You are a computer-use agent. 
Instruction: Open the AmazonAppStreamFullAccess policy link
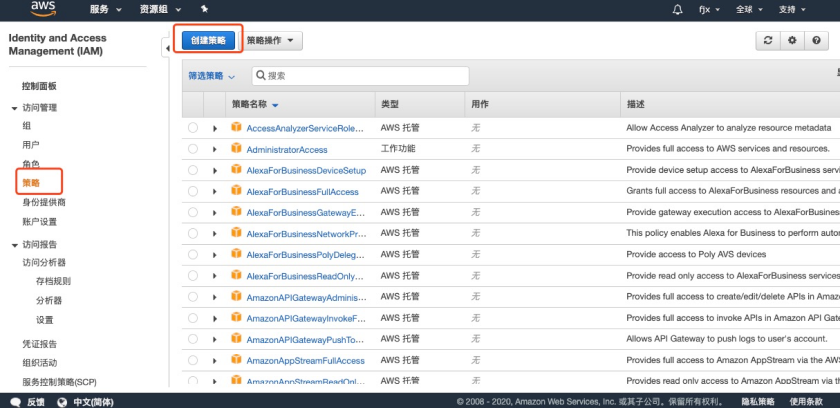[305, 361]
